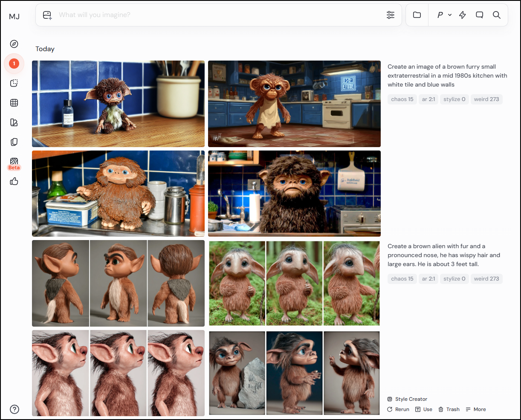This screenshot has height=420, width=521.
Task: Click the Trash button
Action: tap(449, 409)
